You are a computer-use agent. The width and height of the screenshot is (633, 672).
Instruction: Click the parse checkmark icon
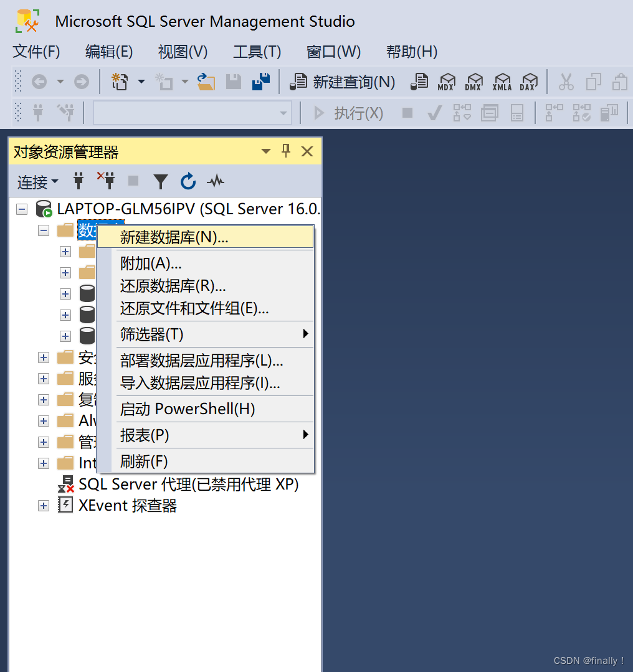pyautogui.click(x=434, y=113)
